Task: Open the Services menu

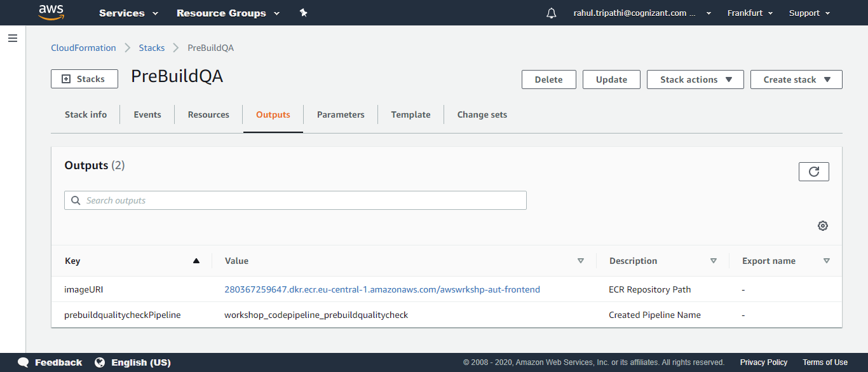Action: (x=128, y=13)
